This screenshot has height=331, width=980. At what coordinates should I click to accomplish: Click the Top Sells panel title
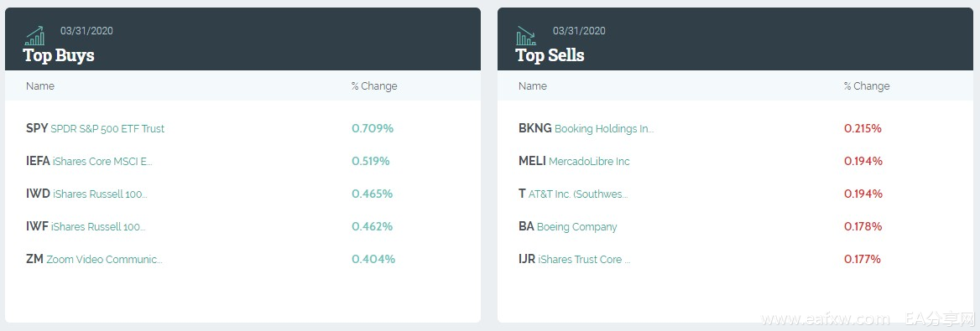550,55
